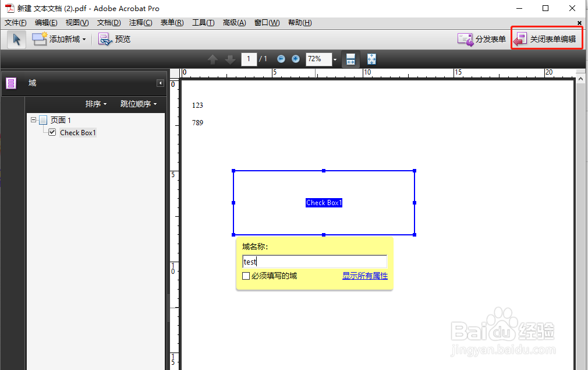Uncheck the Check Box1 field in tree
This screenshot has height=370, width=588.
point(52,132)
